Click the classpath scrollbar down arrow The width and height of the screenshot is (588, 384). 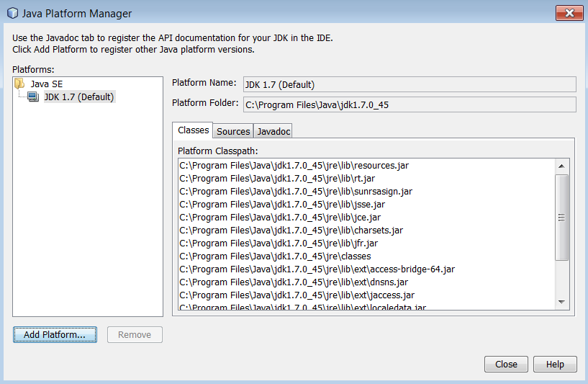[561, 303]
